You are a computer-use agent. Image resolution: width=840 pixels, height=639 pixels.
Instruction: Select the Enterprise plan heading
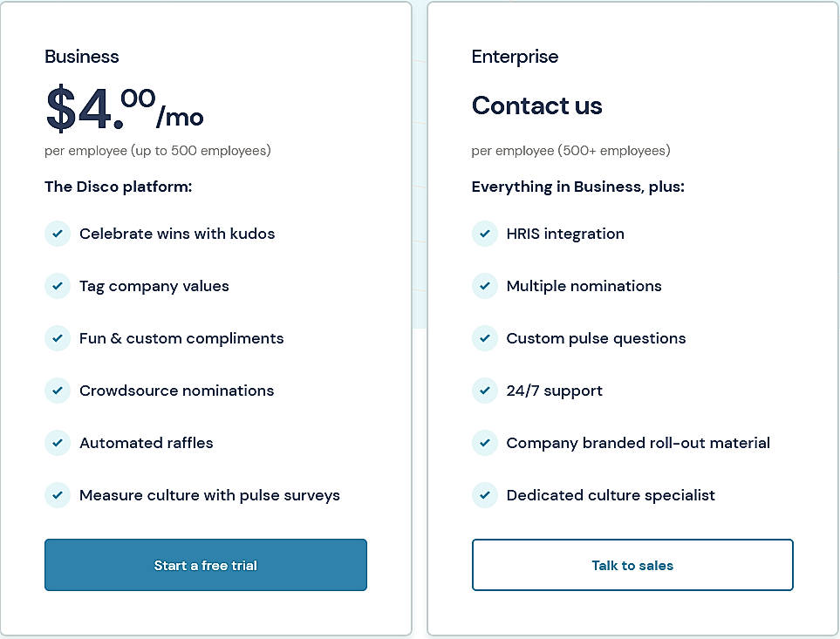[515, 57]
